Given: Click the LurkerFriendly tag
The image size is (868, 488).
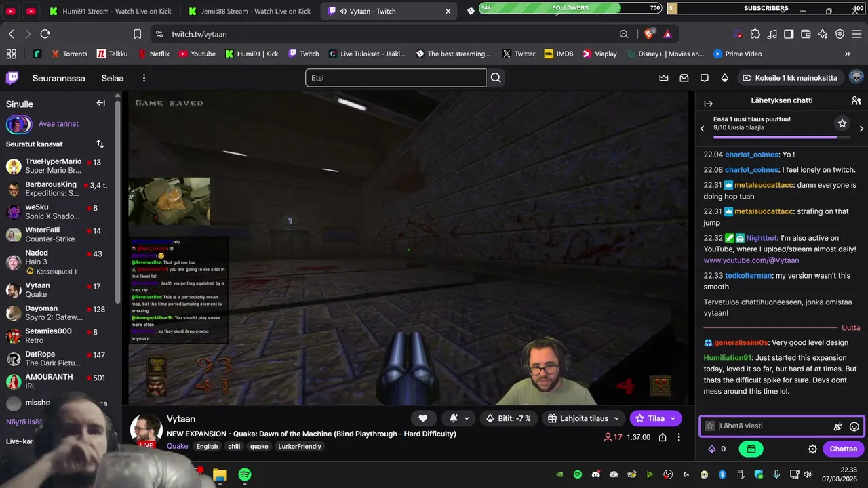Looking at the screenshot, I should click(x=300, y=446).
